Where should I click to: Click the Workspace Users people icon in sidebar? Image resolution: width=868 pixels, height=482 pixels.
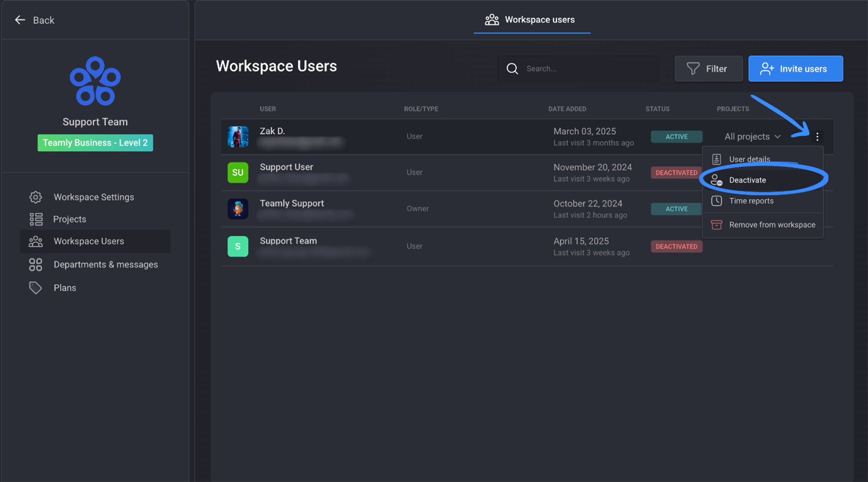click(36, 241)
